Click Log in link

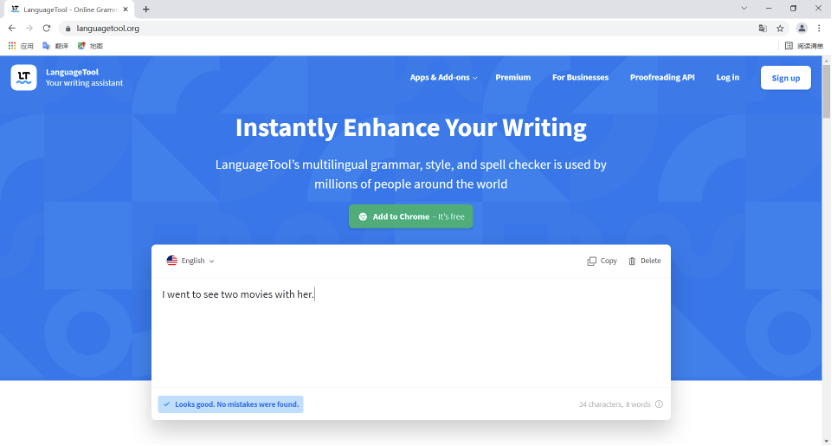(x=727, y=77)
